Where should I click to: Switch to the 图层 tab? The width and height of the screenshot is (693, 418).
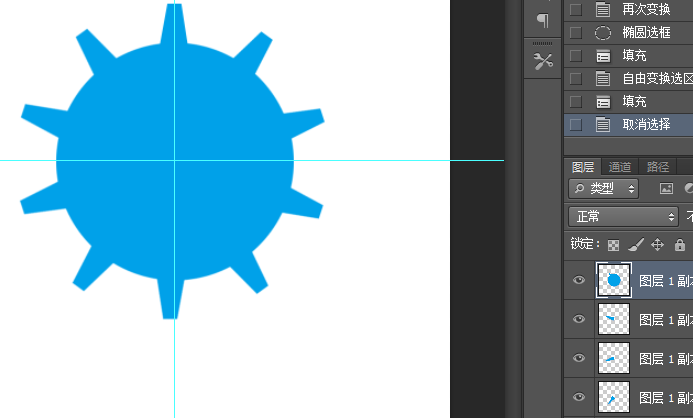click(x=583, y=167)
